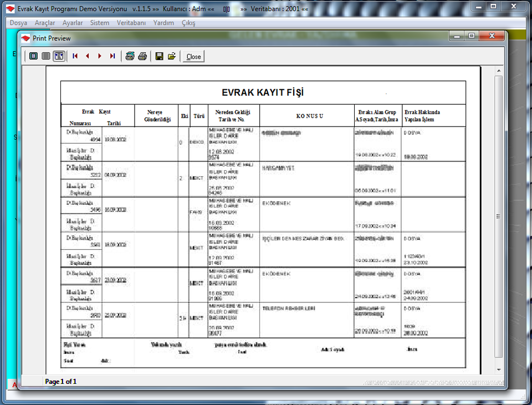
Task: Click the TELEFON REHBERLERİ subject cell
Action: coord(289,308)
